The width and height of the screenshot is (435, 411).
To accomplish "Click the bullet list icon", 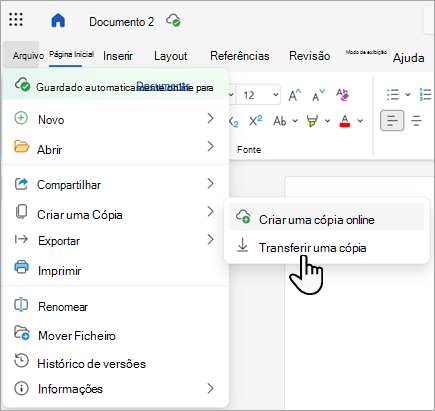I will coord(393,95).
